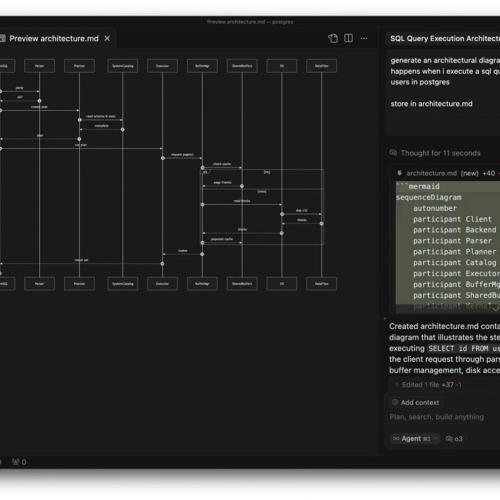Screen dimensions: 500x500
Task: Split the editor with the split-editor icon
Action: (x=348, y=38)
